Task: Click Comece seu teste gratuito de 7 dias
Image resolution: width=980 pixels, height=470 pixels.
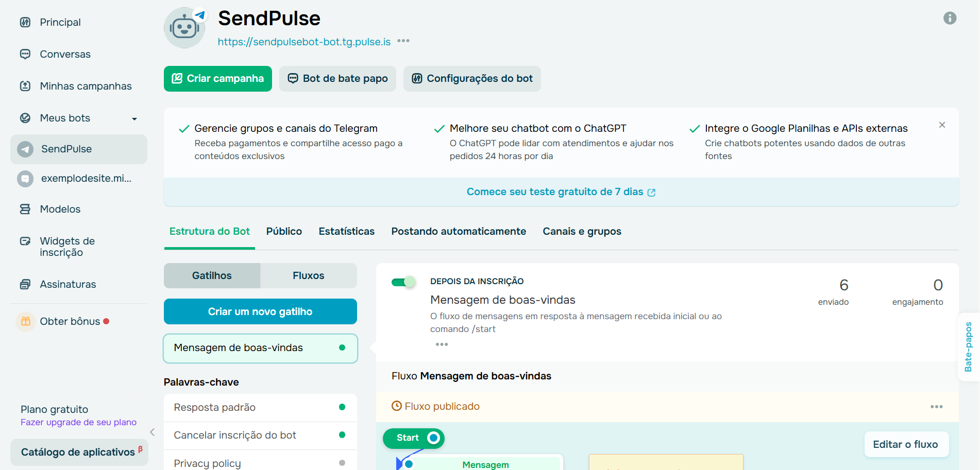Action: pyautogui.click(x=561, y=192)
